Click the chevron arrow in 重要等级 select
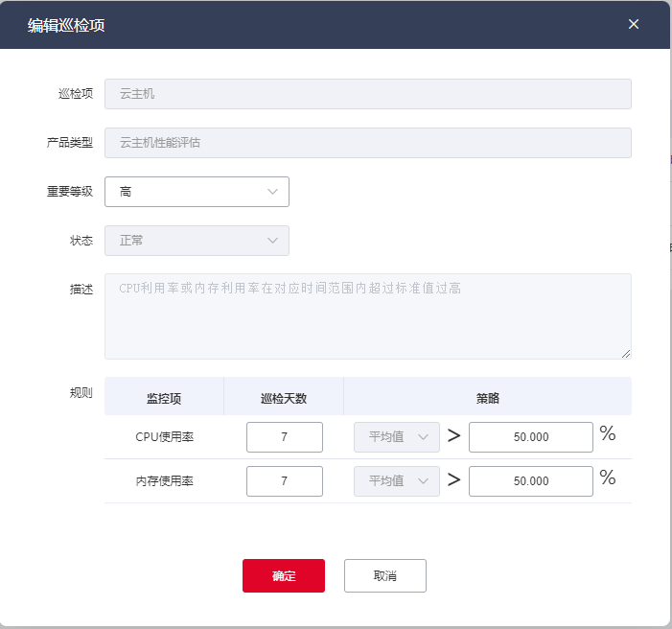This screenshot has width=672, height=629. click(x=272, y=192)
